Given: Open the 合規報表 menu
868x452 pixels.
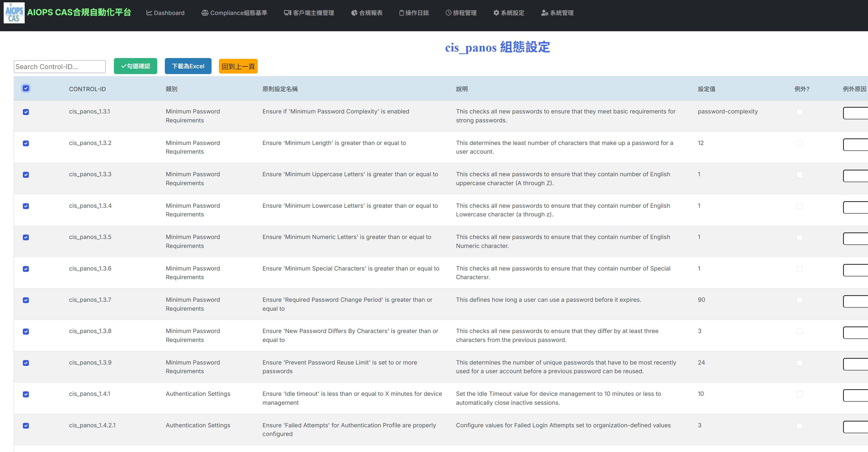Looking at the screenshot, I should tap(370, 13).
